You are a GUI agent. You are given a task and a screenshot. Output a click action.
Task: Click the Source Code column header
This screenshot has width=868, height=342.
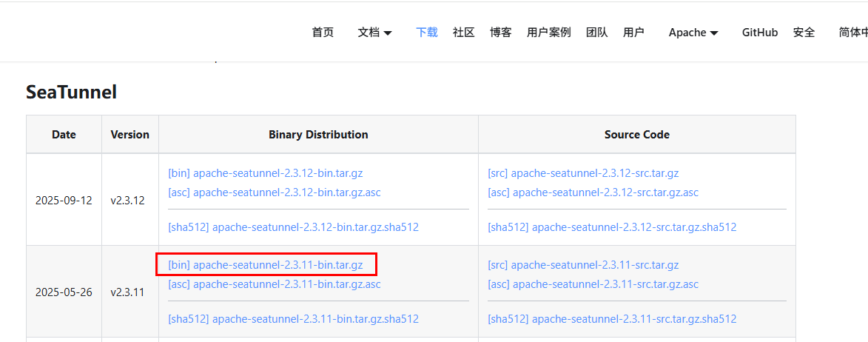point(637,135)
